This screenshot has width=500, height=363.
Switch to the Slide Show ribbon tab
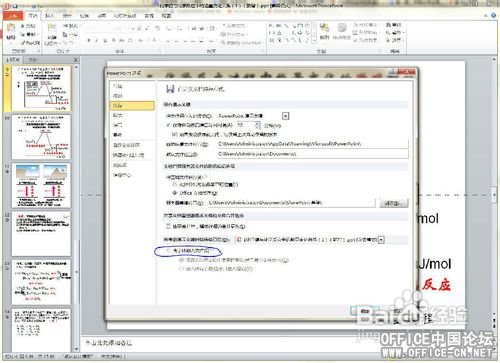pos(125,16)
